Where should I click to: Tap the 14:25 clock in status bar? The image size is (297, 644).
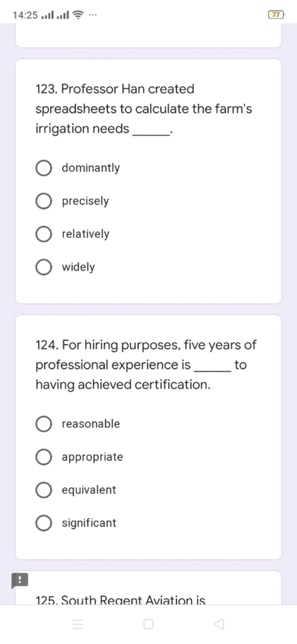pyautogui.click(x=25, y=15)
